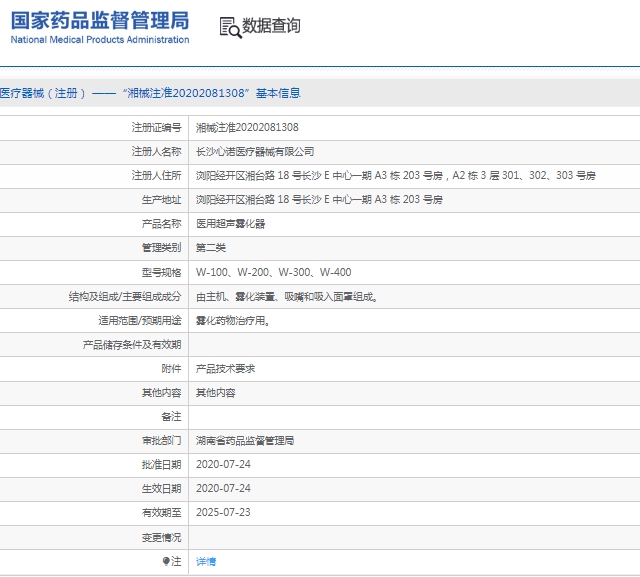Click National Medical Products Administration text
Screen dimensions: 640x577
pyautogui.click(x=100, y=40)
